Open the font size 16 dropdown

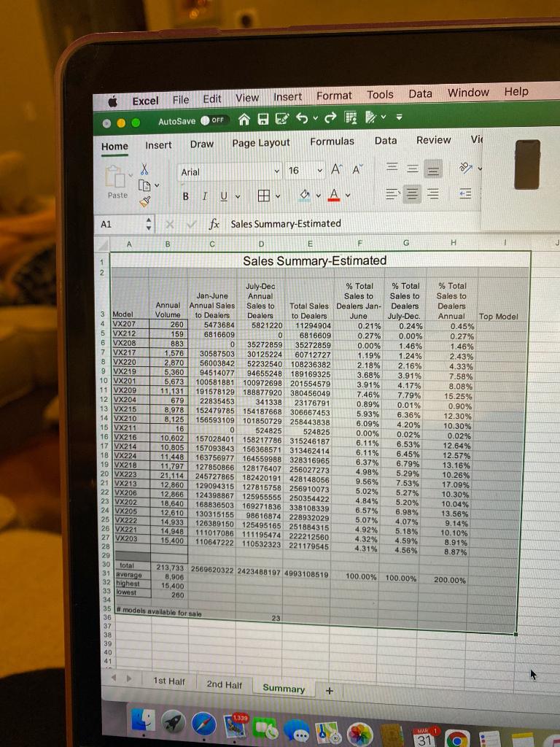(320, 170)
